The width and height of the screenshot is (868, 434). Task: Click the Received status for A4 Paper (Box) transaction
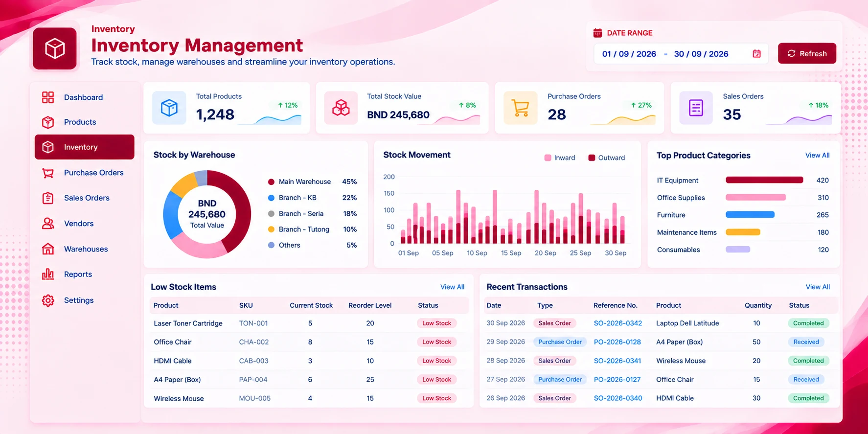click(x=806, y=342)
